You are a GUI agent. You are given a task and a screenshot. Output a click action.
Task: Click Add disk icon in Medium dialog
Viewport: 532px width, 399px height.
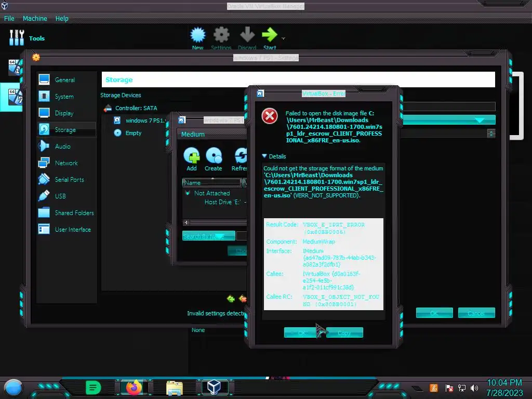[x=192, y=159]
